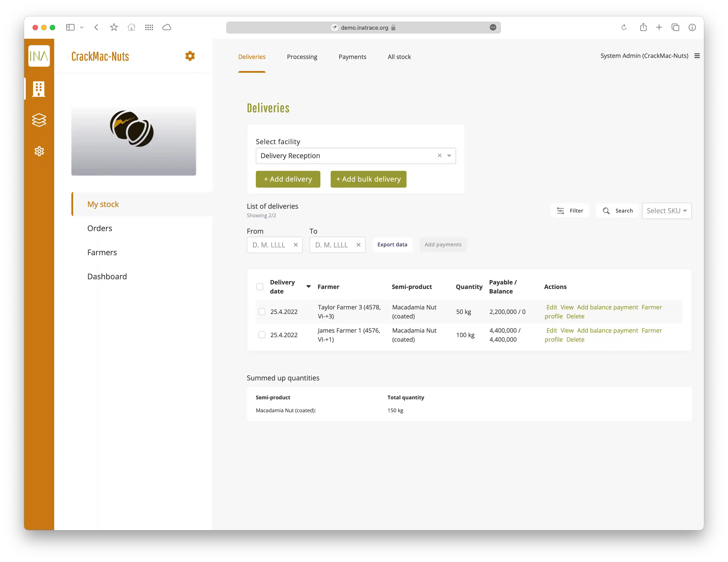Click the Filter button
Screen dimensions: 728x562
[570, 210]
